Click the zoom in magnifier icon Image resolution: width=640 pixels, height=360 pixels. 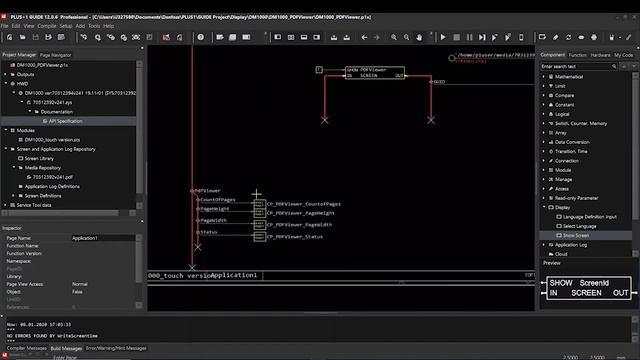(394, 37)
